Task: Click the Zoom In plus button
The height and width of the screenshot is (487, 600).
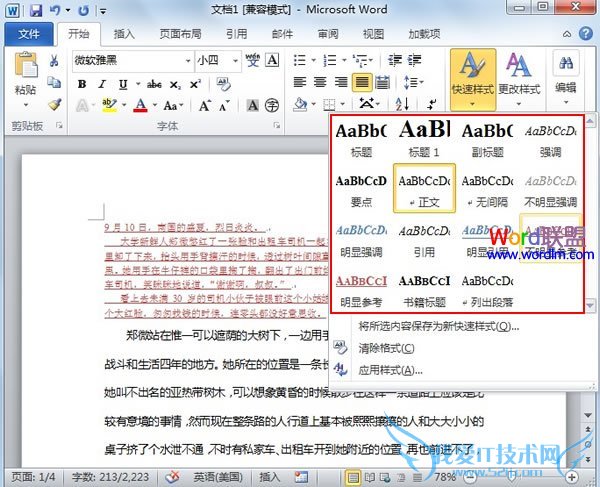Action: (572, 477)
